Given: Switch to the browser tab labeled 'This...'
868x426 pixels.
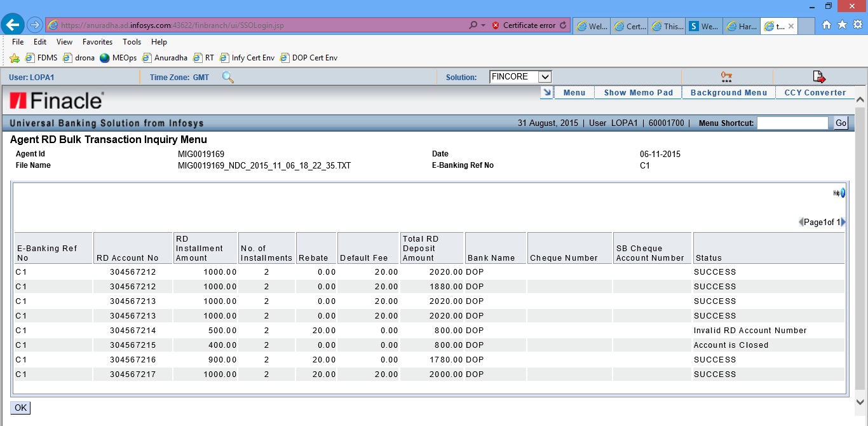Looking at the screenshot, I should 667,26.
